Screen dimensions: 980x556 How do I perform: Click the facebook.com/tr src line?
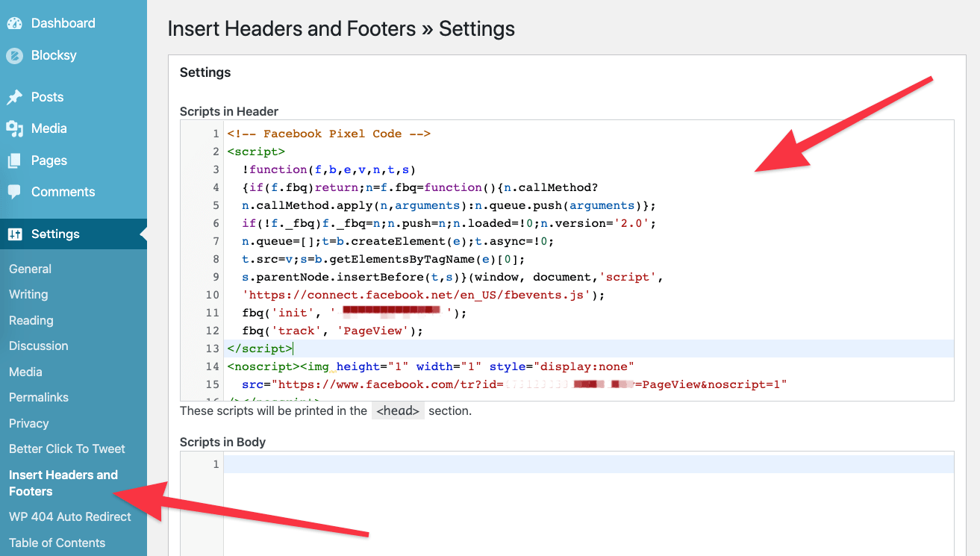(x=514, y=384)
